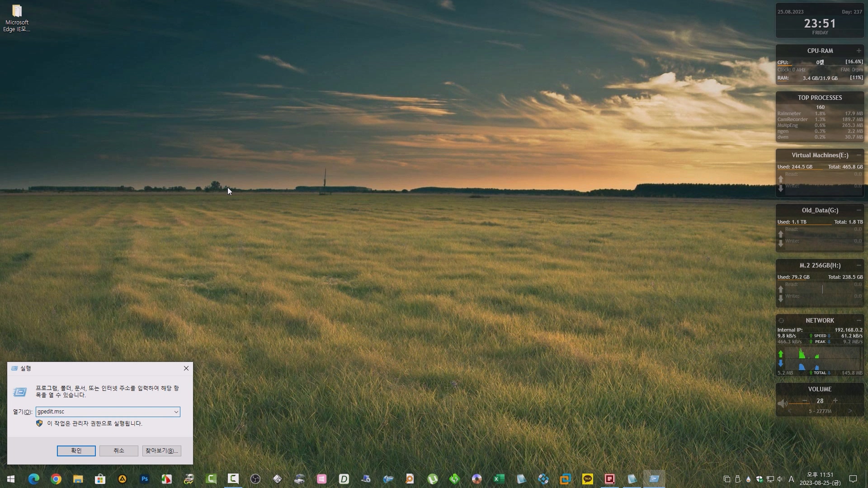Switch to the running white Camtasia recorder icon

point(233,479)
